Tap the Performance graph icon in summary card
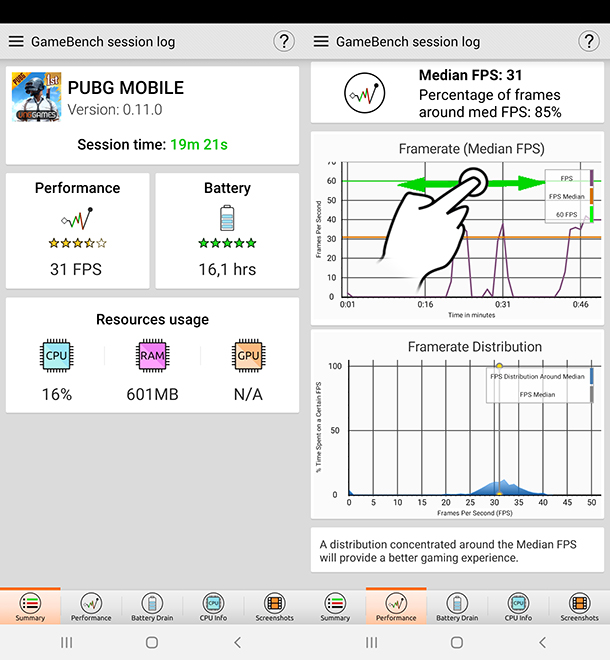Image resolution: width=610 pixels, height=660 pixels. [x=77, y=218]
